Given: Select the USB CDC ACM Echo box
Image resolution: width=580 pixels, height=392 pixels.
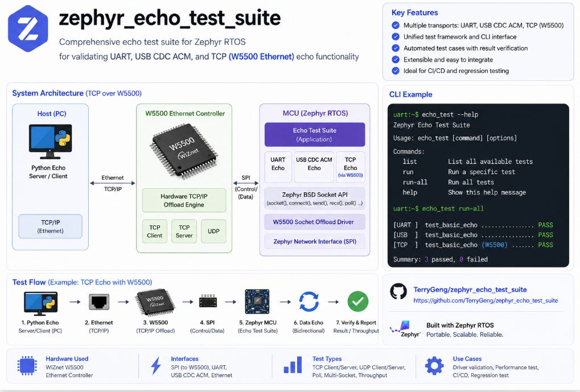Looking at the screenshot, I should pos(314,167).
